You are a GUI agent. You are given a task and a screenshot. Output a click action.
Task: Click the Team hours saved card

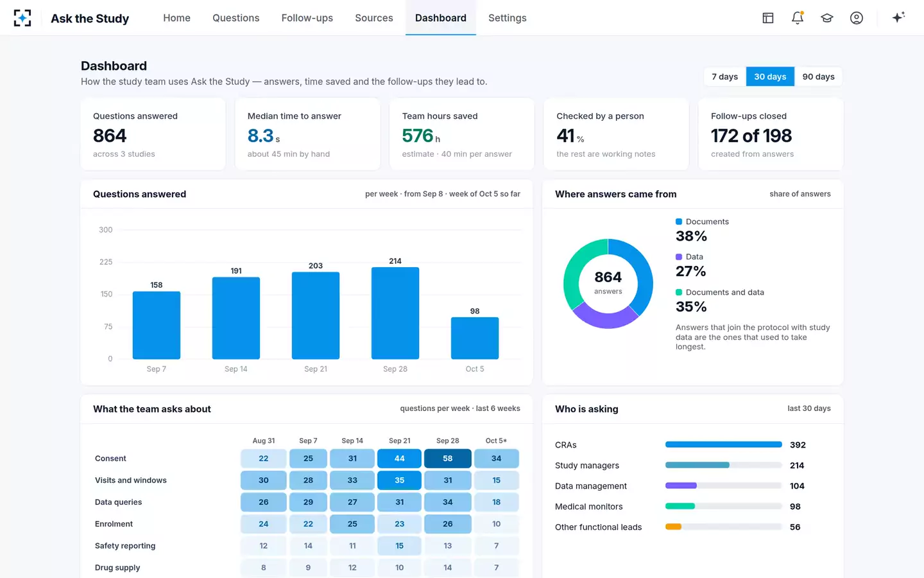pos(462,134)
